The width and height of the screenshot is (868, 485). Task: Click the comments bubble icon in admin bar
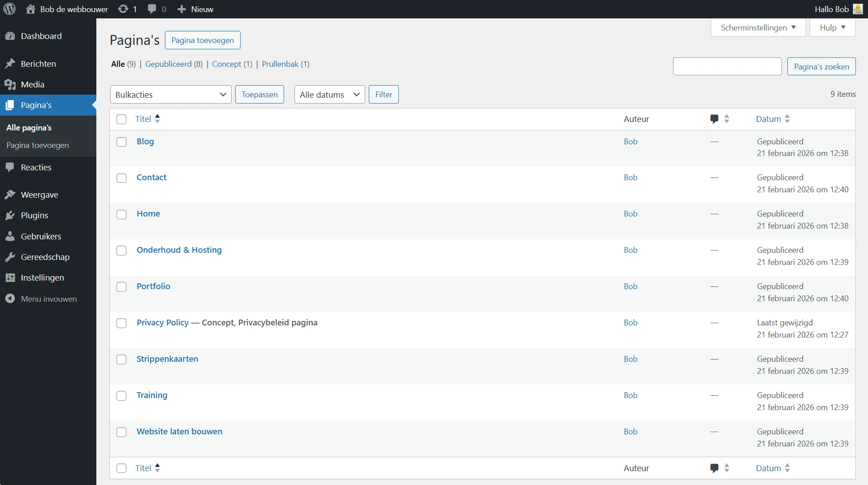point(152,9)
